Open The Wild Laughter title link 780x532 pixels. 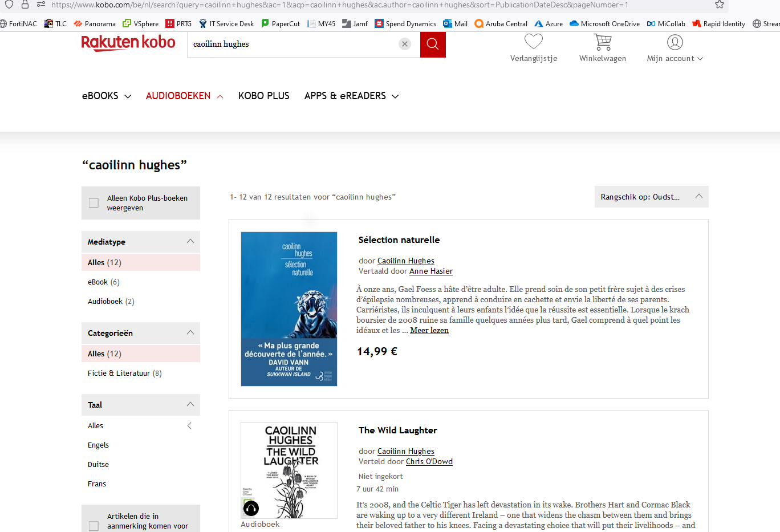point(398,430)
